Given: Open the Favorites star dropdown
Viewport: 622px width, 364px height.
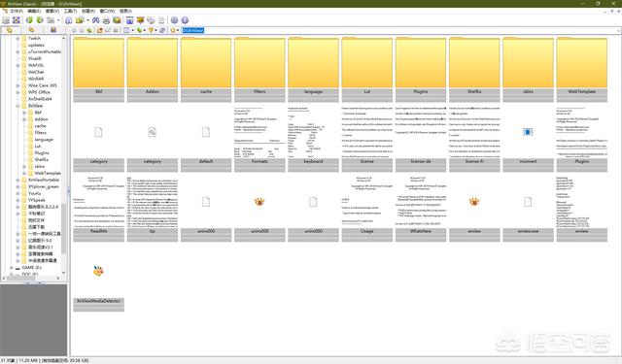Looking at the screenshot, I should click(x=178, y=30).
